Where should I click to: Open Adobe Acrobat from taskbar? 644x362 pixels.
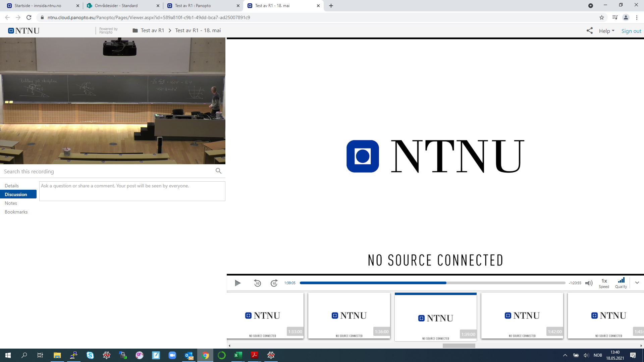point(254,355)
